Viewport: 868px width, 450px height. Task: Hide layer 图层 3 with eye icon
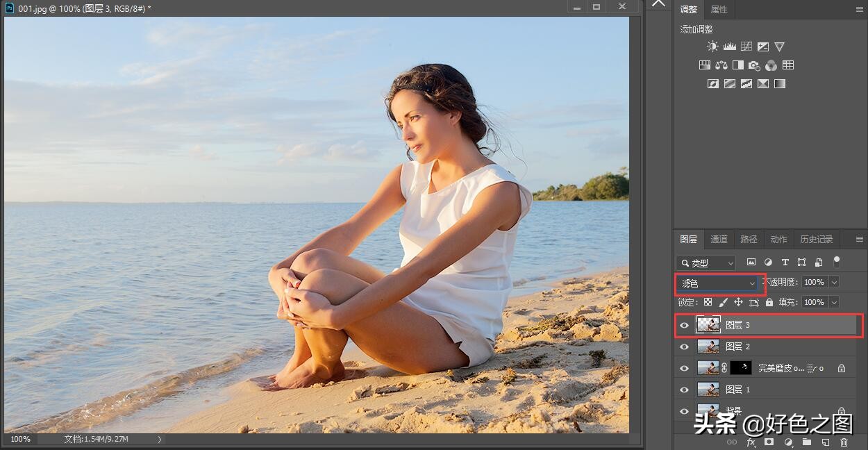684,325
